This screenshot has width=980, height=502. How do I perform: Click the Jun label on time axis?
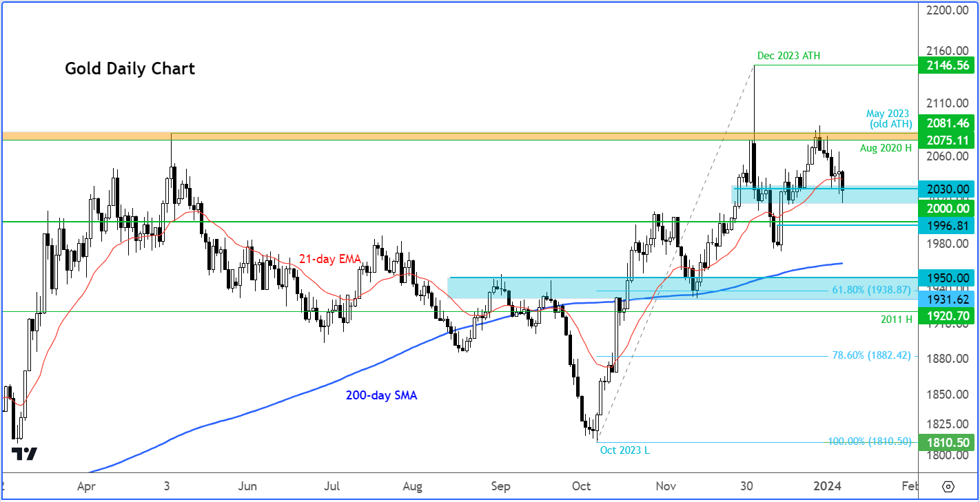pyautogui.click(x=247, y=487)
